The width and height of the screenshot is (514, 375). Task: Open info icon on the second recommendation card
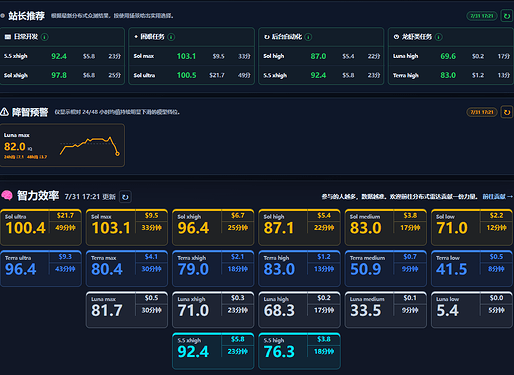pos(171,37)
